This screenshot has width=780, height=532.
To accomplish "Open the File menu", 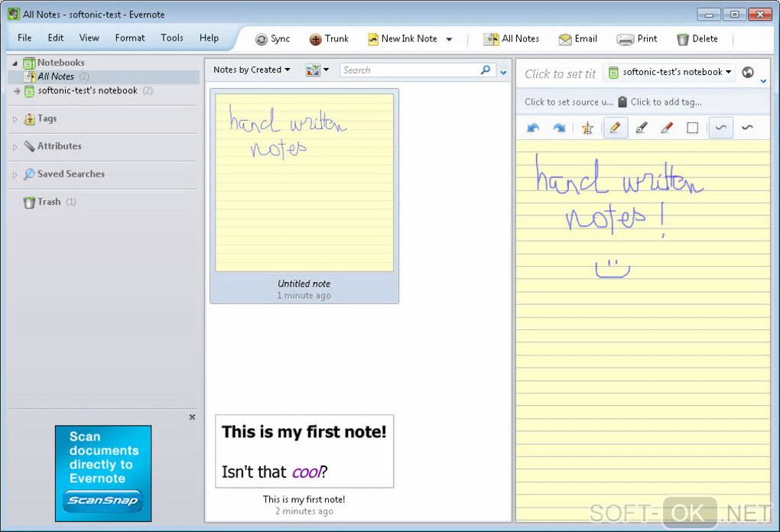I will click(24, 37).
